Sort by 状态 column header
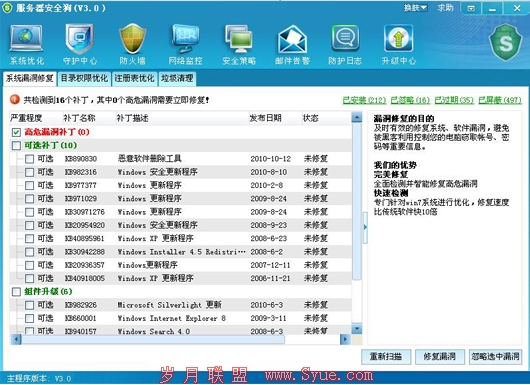The width and height of the screenshot is (530, 385). (x=326, y=118)
